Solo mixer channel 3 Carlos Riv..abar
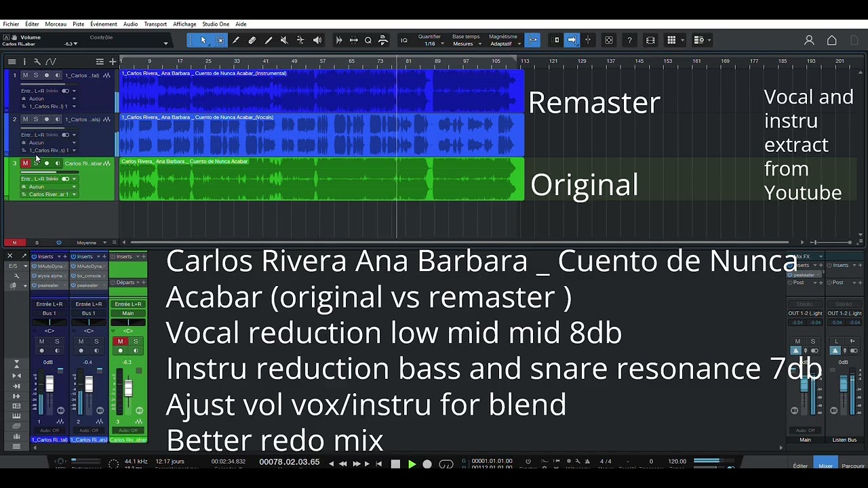Screen dimensions: 868x488 point(136,342)
